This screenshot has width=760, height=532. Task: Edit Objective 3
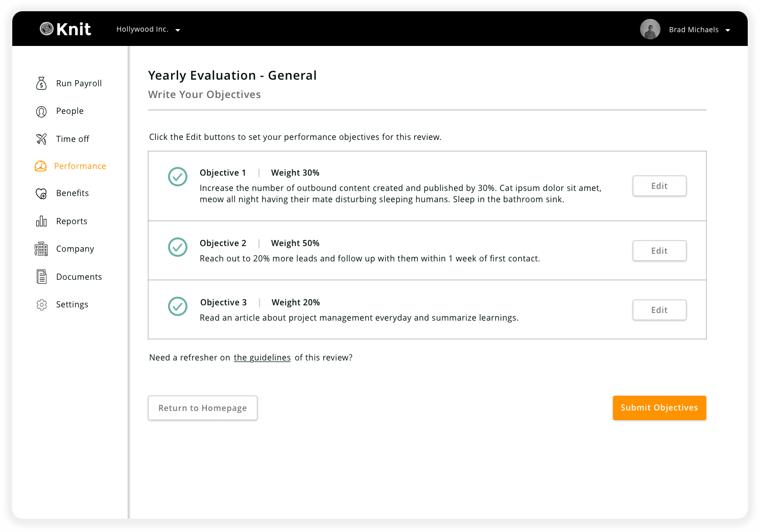[659, 310]
